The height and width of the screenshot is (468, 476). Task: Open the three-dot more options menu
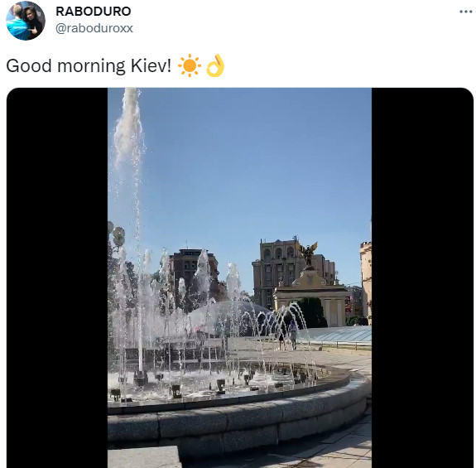click(x=465, y=12)
